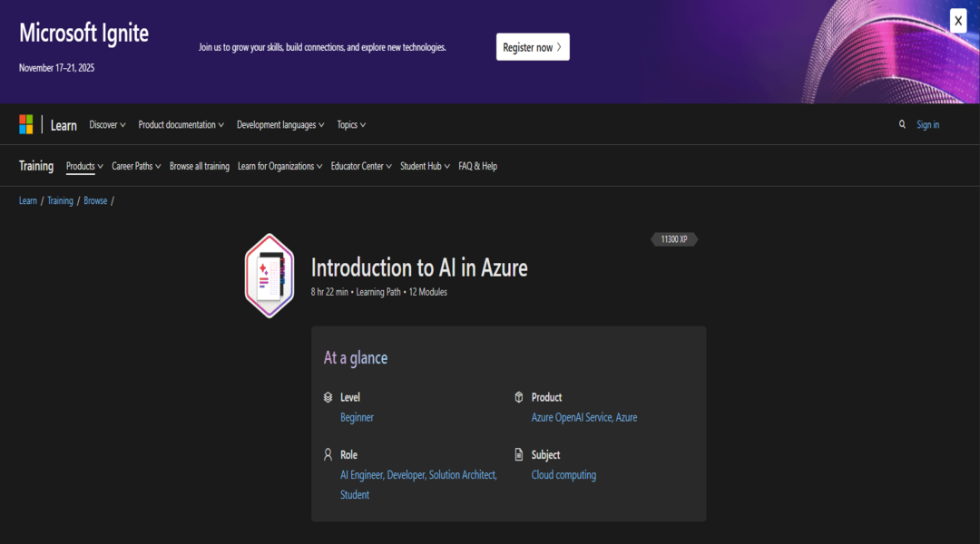
Task: Open the Student role link
Action: pos(355,495)
